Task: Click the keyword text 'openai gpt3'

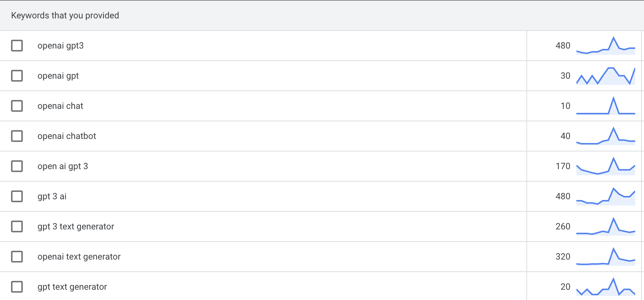Action: click(61, 46)
